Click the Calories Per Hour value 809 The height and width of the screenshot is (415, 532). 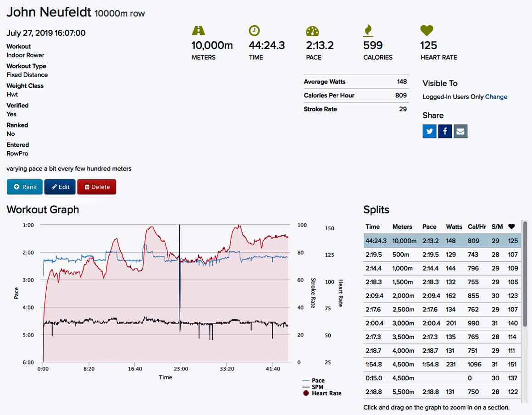coord(401,95)
